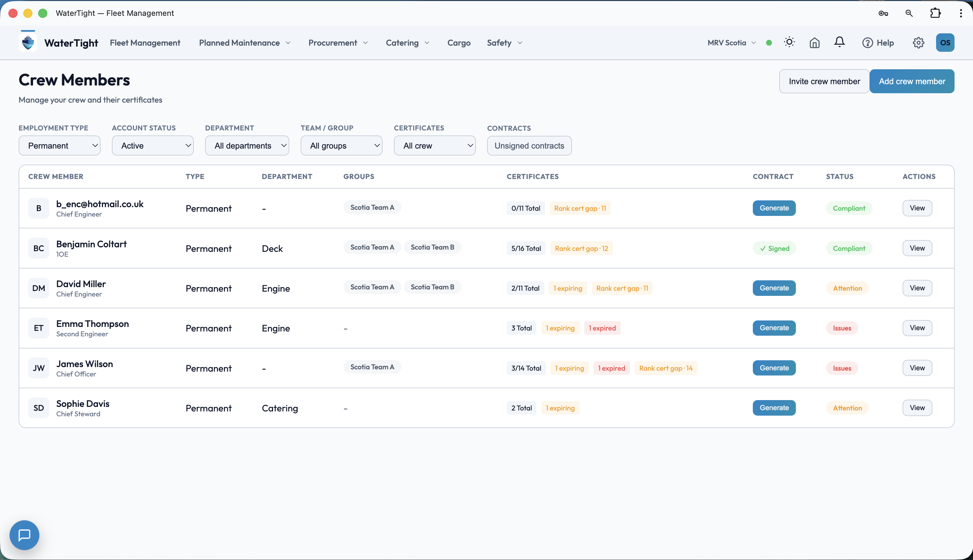Click David Miller's Attention status badge
This screenshot has height=560, width=973.
click(x=847, y=288)
